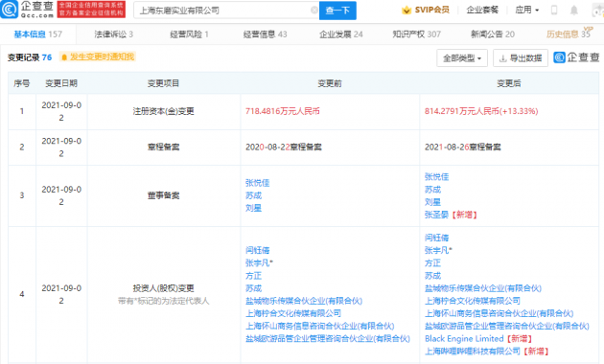
Task: Open the notification bell icon
Action: 574,11
